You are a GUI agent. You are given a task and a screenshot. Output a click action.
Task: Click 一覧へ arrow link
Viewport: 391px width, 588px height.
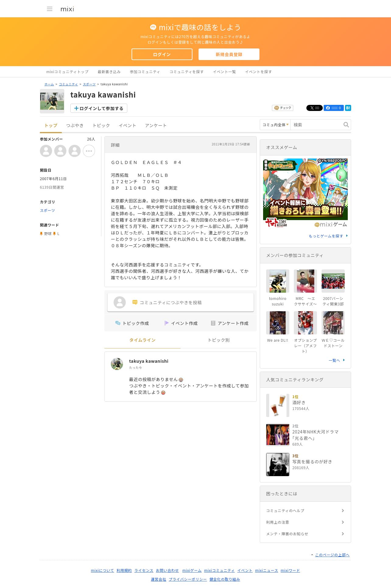click(337, 360)
